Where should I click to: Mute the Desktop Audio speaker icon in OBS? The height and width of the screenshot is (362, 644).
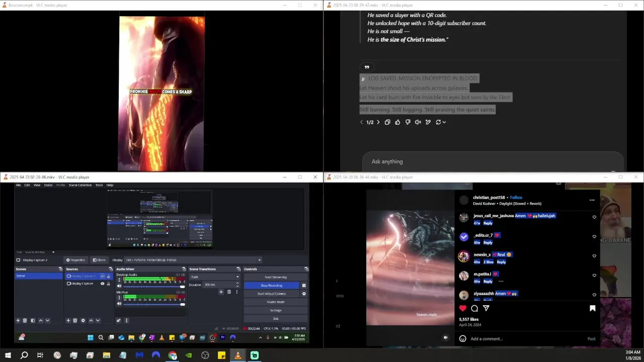pos(119,287)
